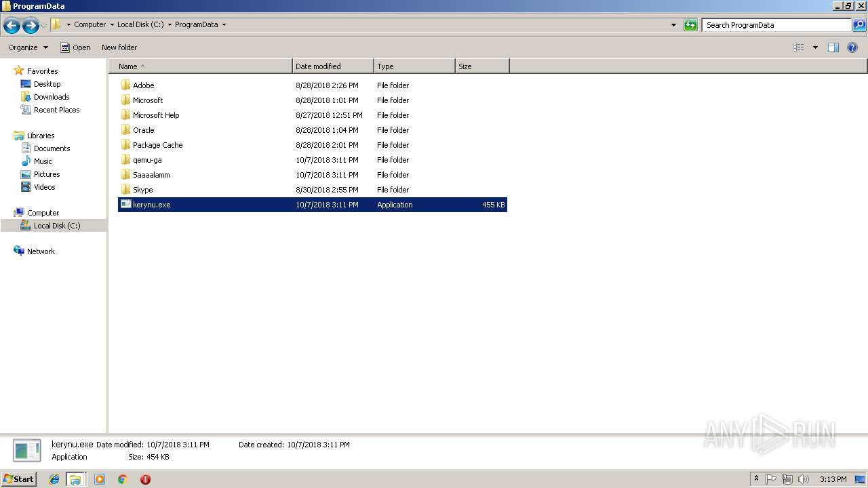Open Help via question mark icon
The height and width of the screenshot is (488, 868).
853,47
